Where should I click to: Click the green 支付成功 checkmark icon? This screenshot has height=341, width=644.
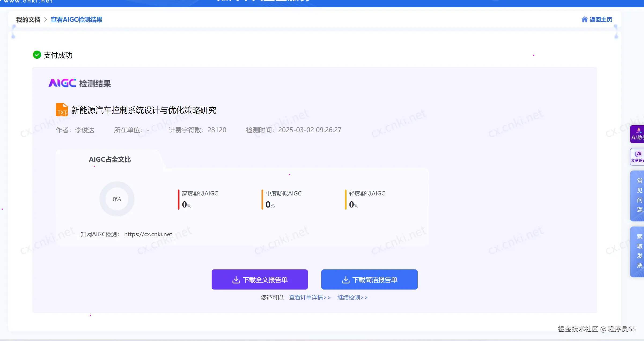click(37, 55)
